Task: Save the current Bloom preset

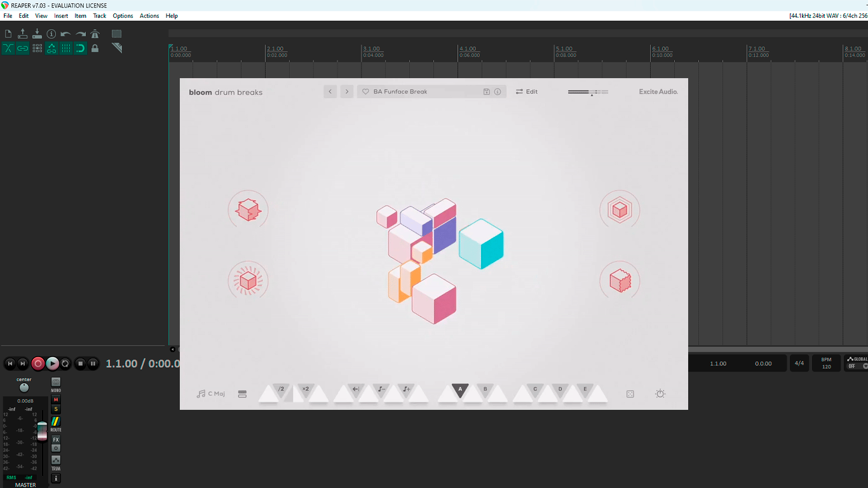Action: tap(487, 91)
